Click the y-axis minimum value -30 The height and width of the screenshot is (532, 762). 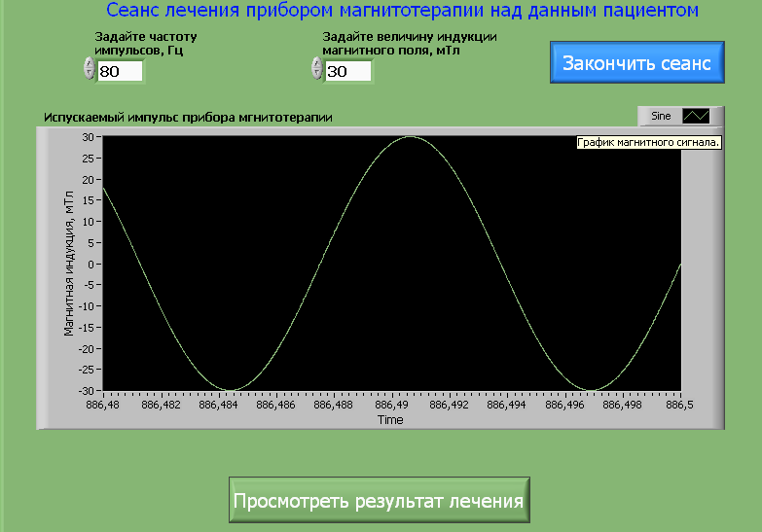86,391
